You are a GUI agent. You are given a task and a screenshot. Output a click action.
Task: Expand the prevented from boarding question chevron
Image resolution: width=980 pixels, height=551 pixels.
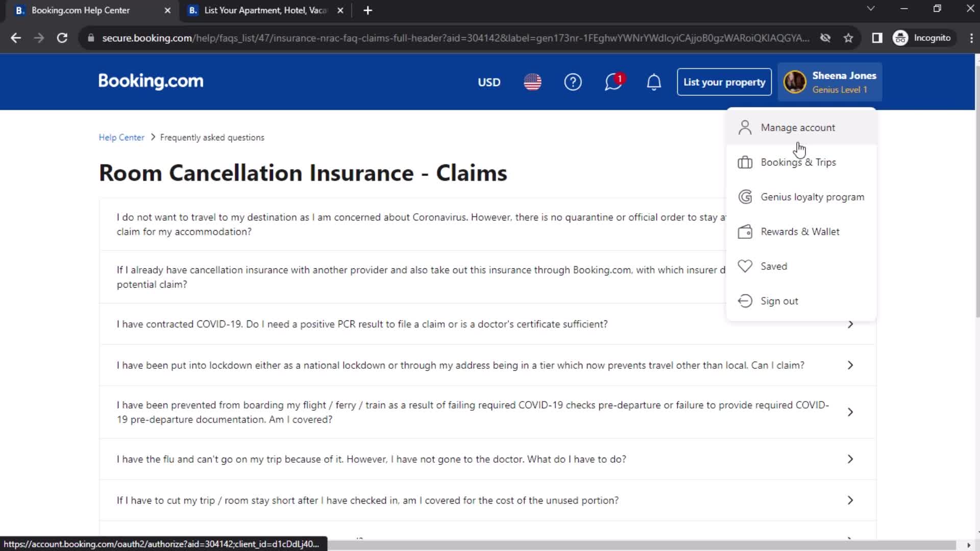[850, 412]
